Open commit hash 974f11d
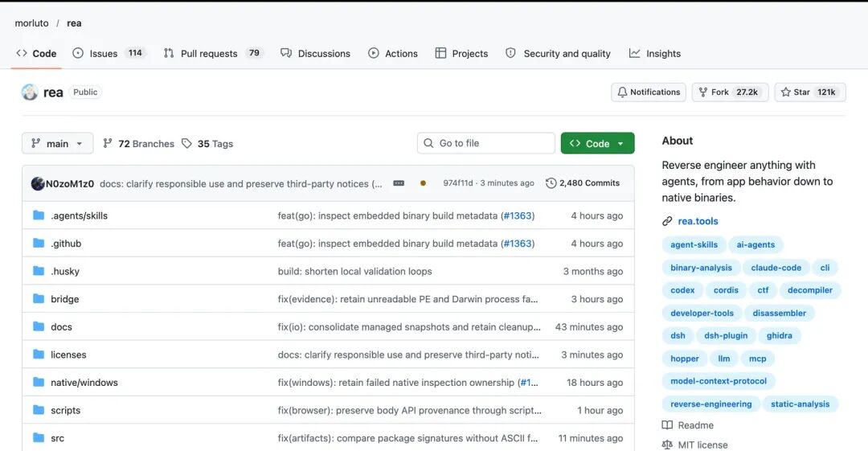This screenshot has height=451, width=868. point(458,182)
